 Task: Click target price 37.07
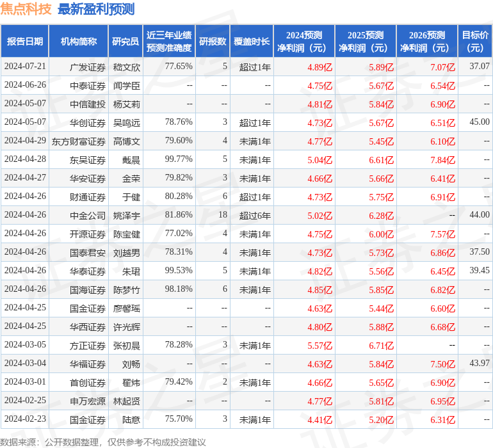(x=480, y=67)
